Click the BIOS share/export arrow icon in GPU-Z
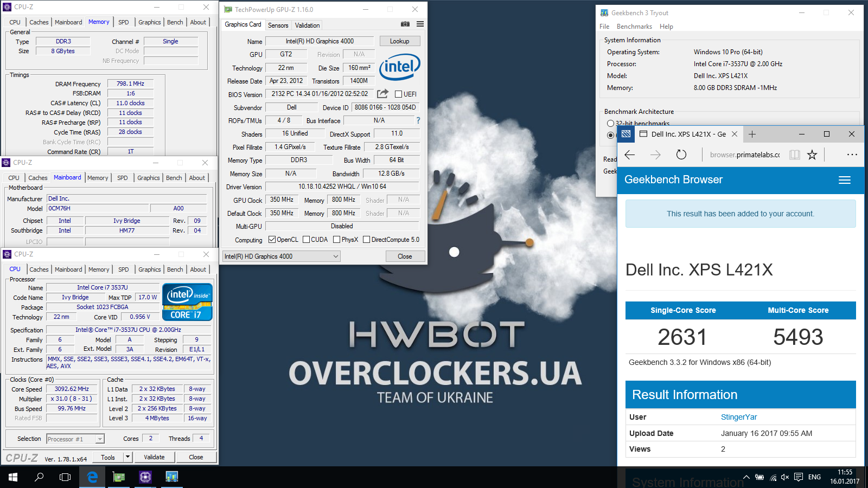868x488 pixels. 382,94
